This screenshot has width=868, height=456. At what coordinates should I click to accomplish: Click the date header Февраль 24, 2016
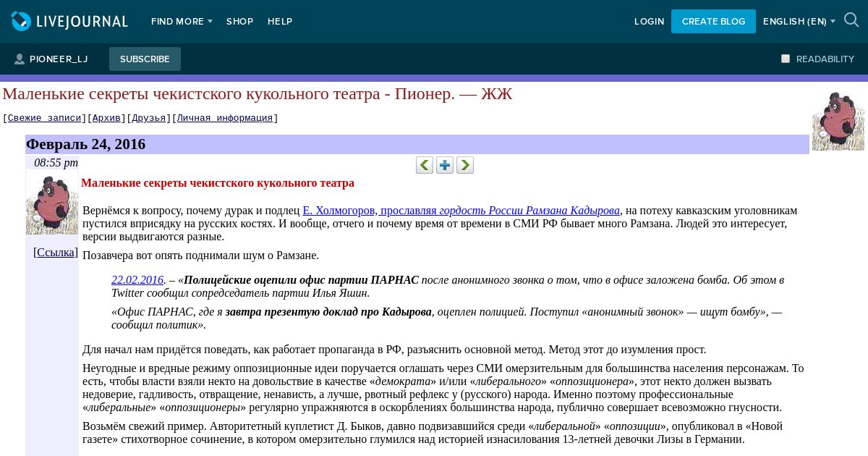(x=85, y=144)
